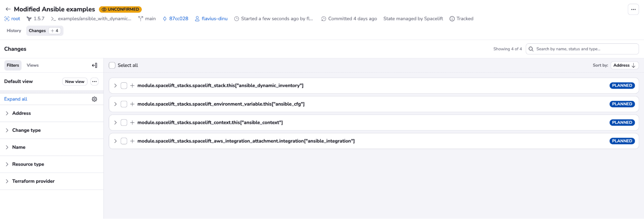Expand the ansible_dynamic_inventory change row
This screenshot has height=219, width=644.
pyautogui.click(x=115, y=86)
